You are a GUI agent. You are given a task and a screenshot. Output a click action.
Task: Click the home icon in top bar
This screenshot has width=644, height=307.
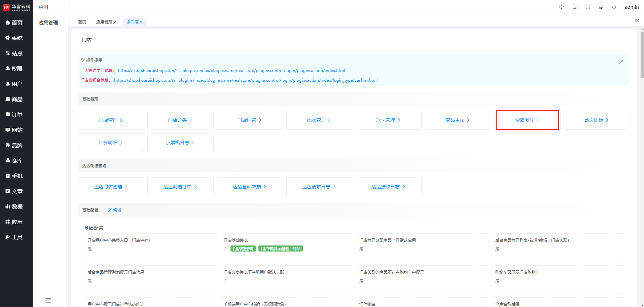coord(601,7)
